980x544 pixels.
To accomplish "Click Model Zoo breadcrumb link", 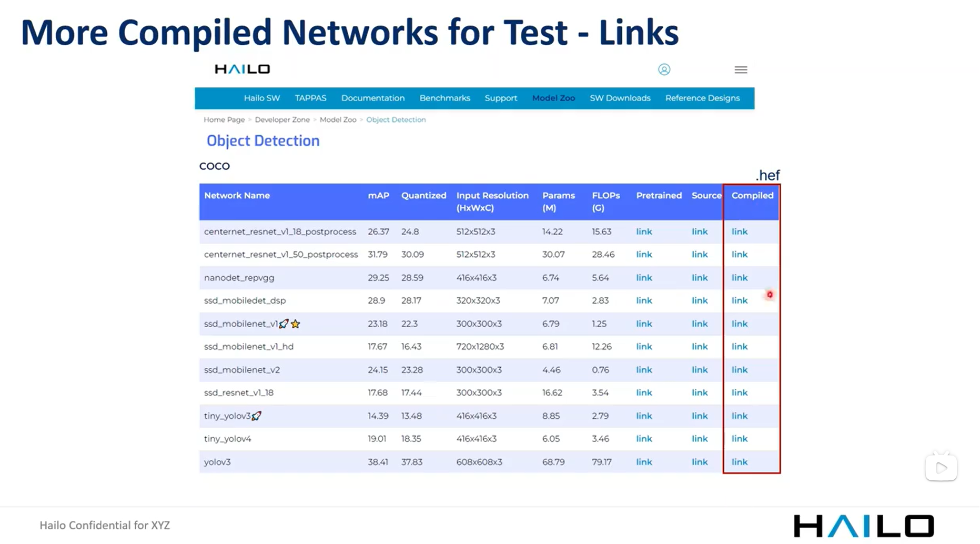I will pyautogui.click(x=338, y=119).
